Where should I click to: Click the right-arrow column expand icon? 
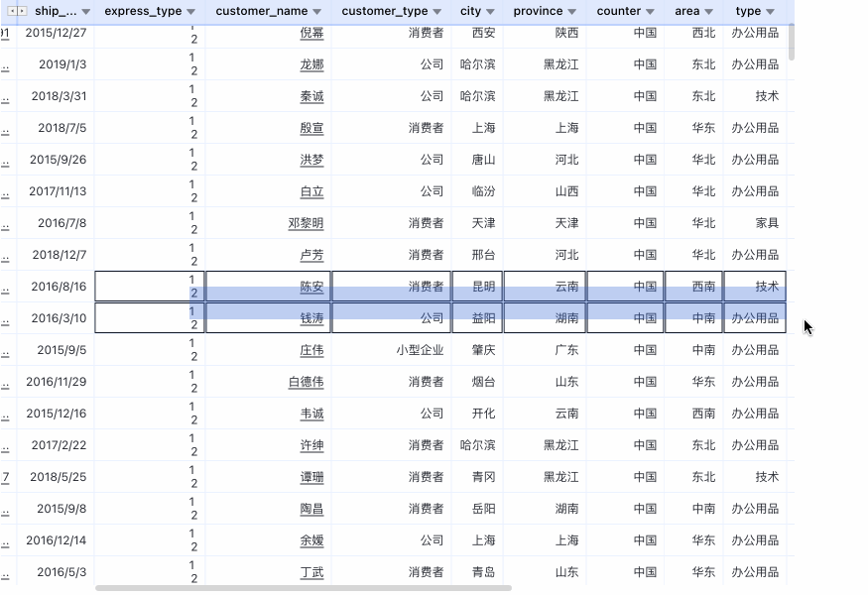pos(22,11)
